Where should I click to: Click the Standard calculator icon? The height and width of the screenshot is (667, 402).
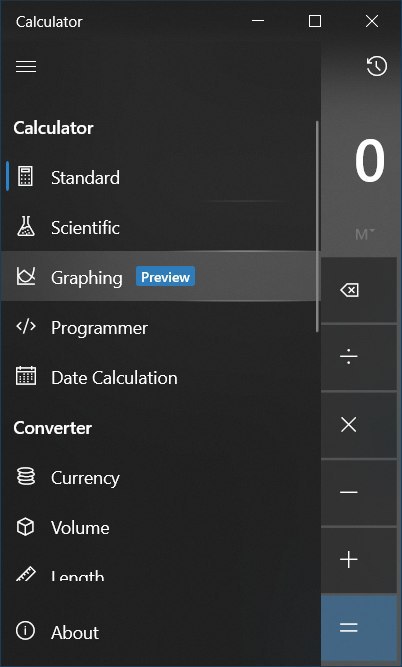25,177
